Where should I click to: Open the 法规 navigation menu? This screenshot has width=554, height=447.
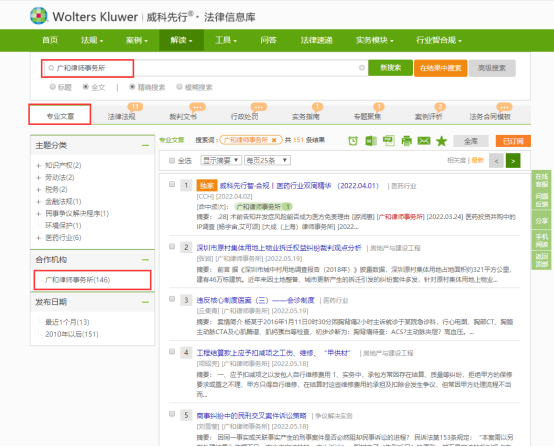92,40
